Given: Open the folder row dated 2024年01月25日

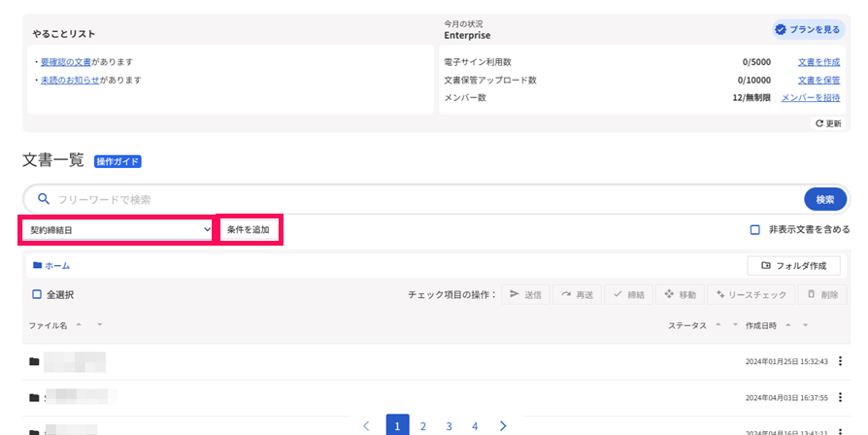Looking at the screenshot, I should coord(436,361).
